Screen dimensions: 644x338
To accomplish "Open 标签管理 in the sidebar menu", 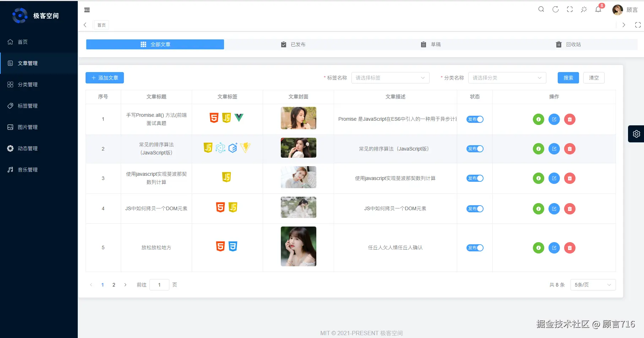I will point(27,105).
